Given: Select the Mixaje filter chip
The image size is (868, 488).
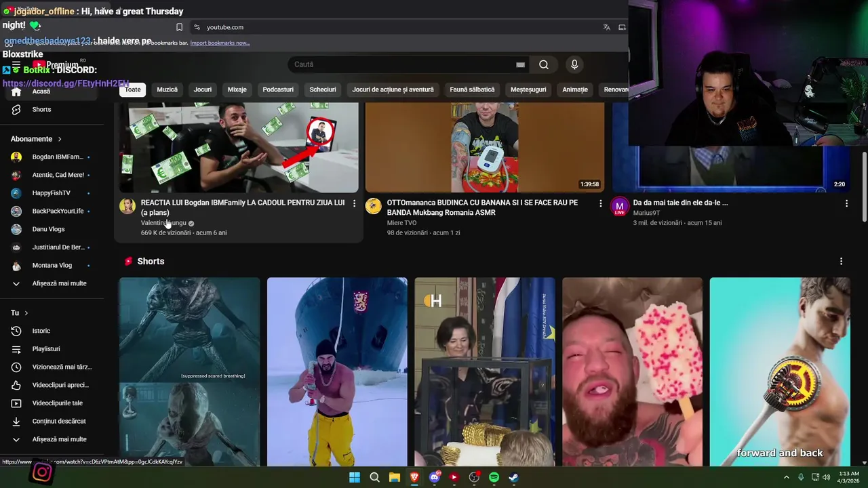Looking at the screenshot, I should click(237, 89).
